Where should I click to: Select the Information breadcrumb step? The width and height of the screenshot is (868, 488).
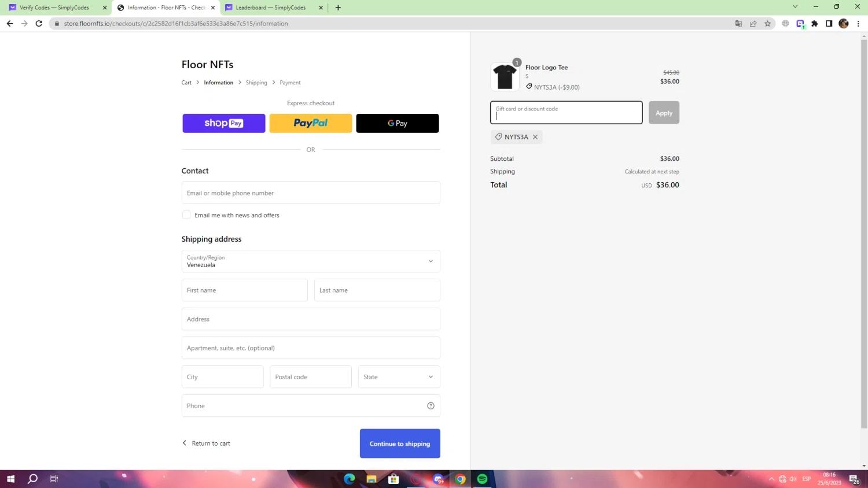pos(219,83)
